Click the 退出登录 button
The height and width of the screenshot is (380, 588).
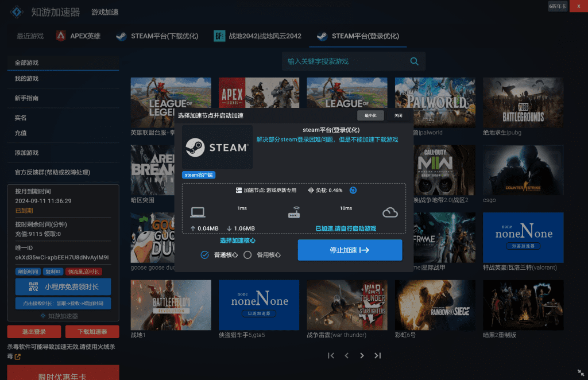pyautogui.click(x=34, y=332)
